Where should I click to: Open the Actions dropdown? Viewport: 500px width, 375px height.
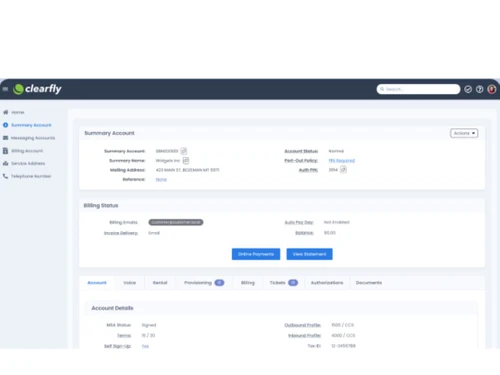[464, 133]
